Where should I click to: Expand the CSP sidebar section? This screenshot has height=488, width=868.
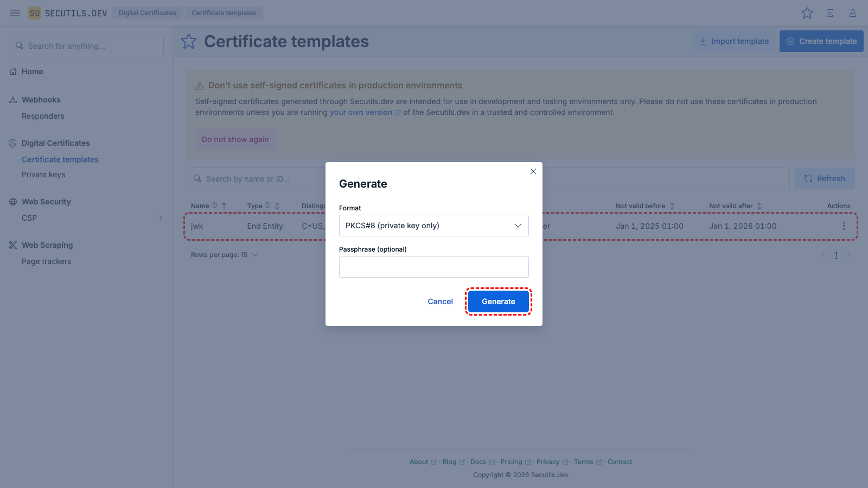click(161, 218)
